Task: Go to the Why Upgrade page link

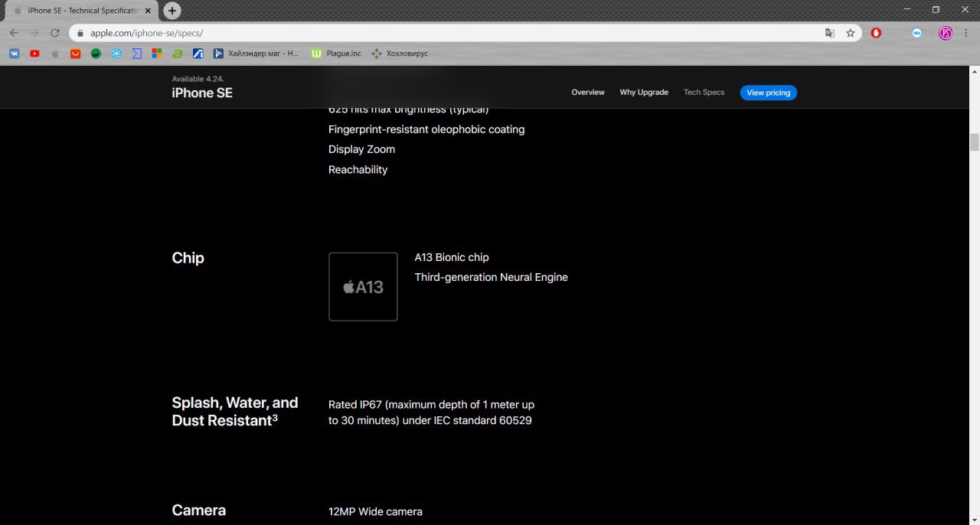Action: pyautogui.click(x=644, y=93)
